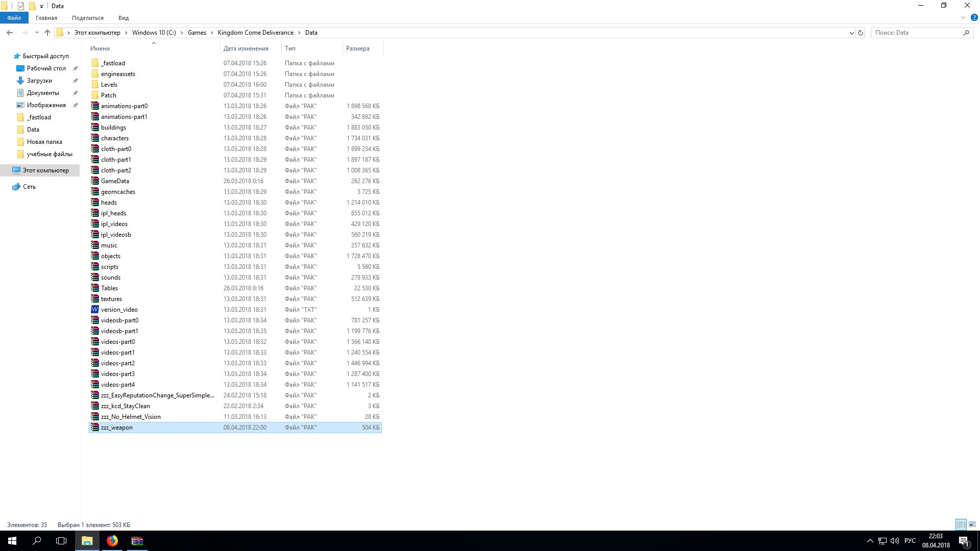Open the blue Help question-mark icon
980x551 pixels.
(974, 17)
